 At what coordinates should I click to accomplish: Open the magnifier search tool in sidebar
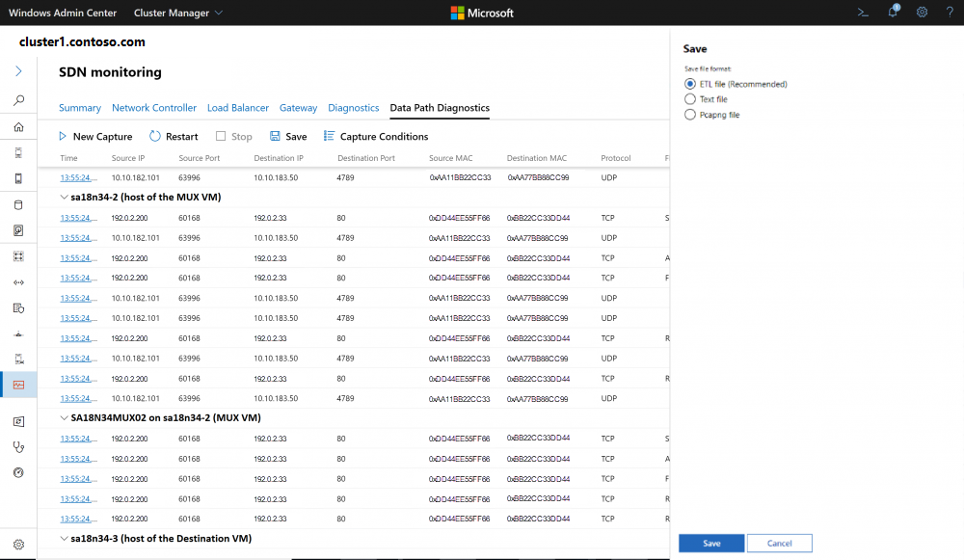pos(18,100)
